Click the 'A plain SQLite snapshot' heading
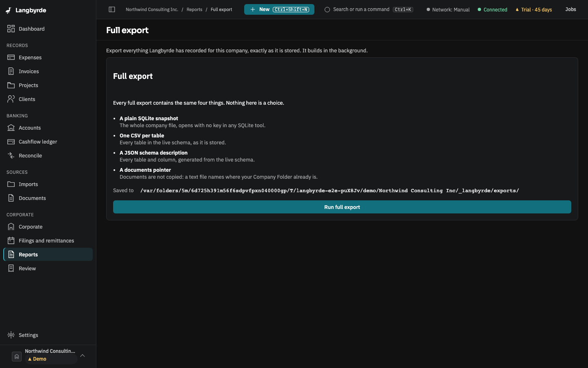The width and height of the screenshot is (588, 368). 149,118
